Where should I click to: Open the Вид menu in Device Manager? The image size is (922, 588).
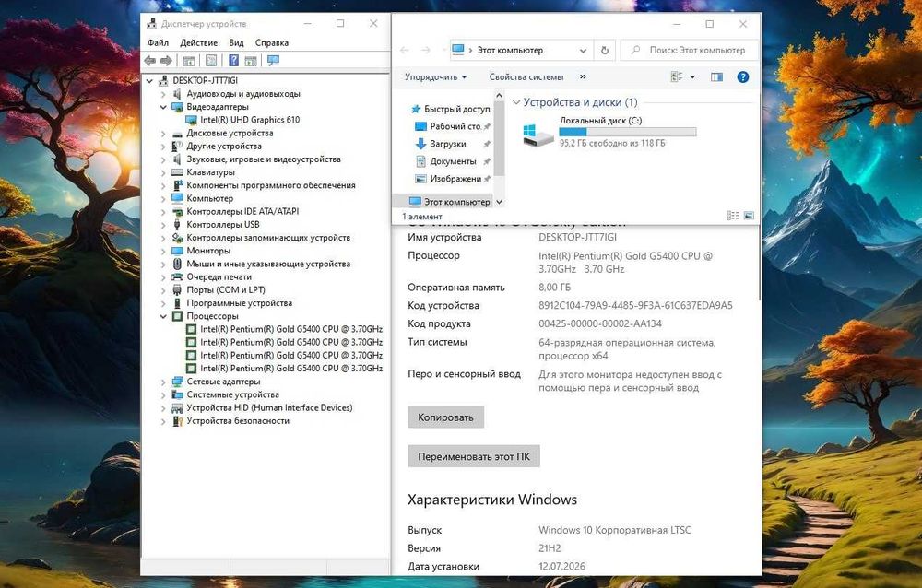(x=236, y=43)
